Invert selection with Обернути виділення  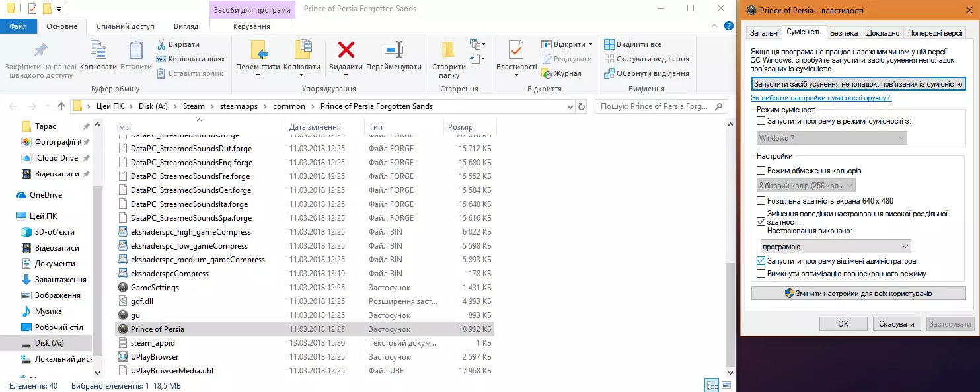click(647, 73)
